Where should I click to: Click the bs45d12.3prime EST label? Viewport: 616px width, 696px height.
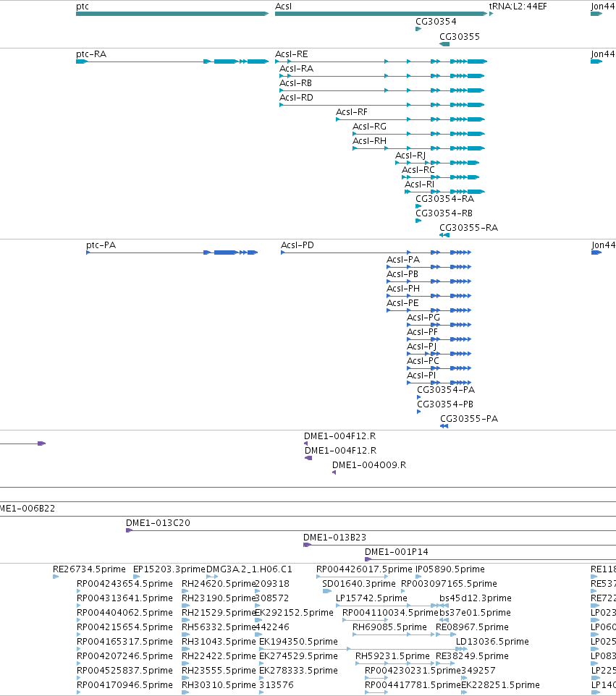coord(476,598)
